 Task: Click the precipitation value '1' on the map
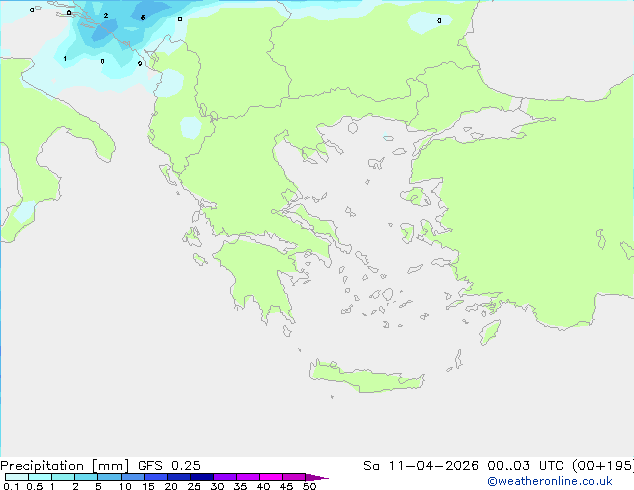tap(65, 59)
